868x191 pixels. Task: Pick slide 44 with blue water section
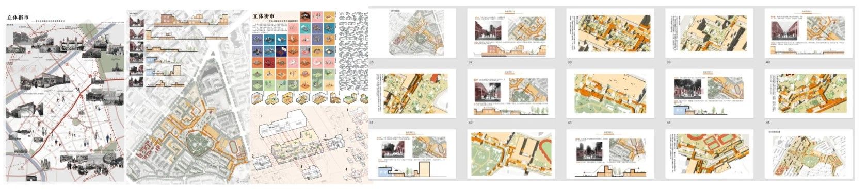[709, 94]
